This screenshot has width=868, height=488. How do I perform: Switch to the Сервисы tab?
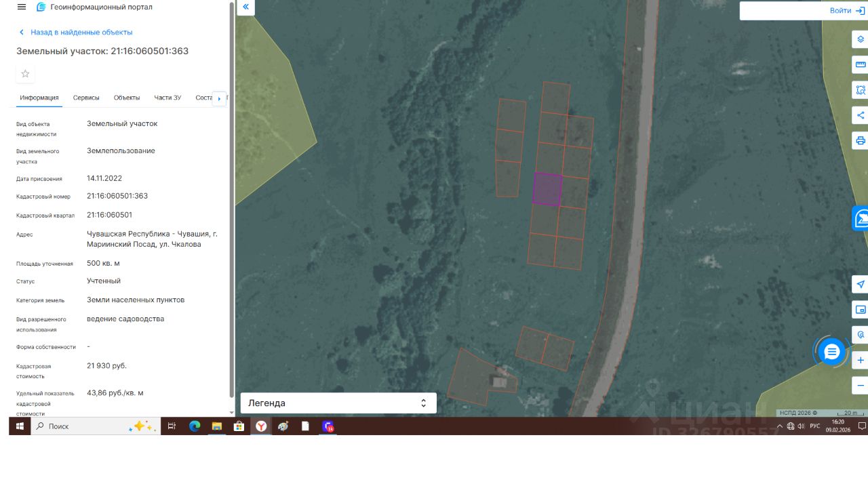click(86, 98)
